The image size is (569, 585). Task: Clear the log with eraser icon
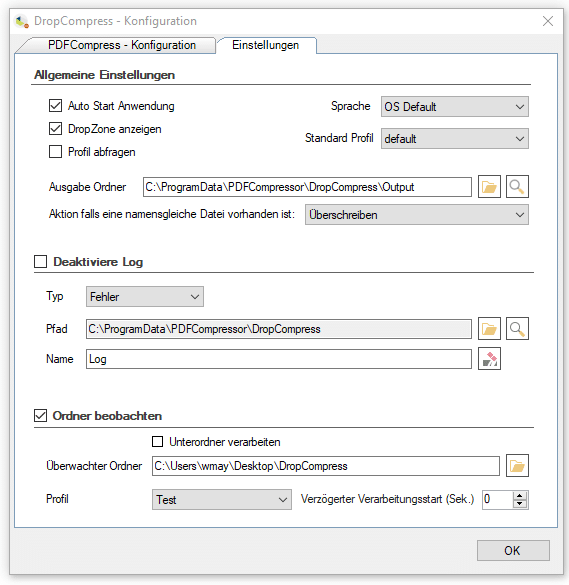pos(489,359)
